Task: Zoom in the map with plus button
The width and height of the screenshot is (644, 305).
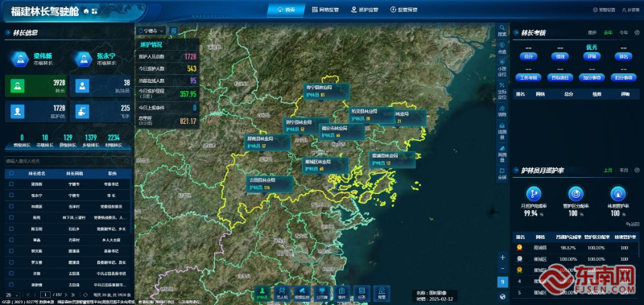Action: (502, 258)
